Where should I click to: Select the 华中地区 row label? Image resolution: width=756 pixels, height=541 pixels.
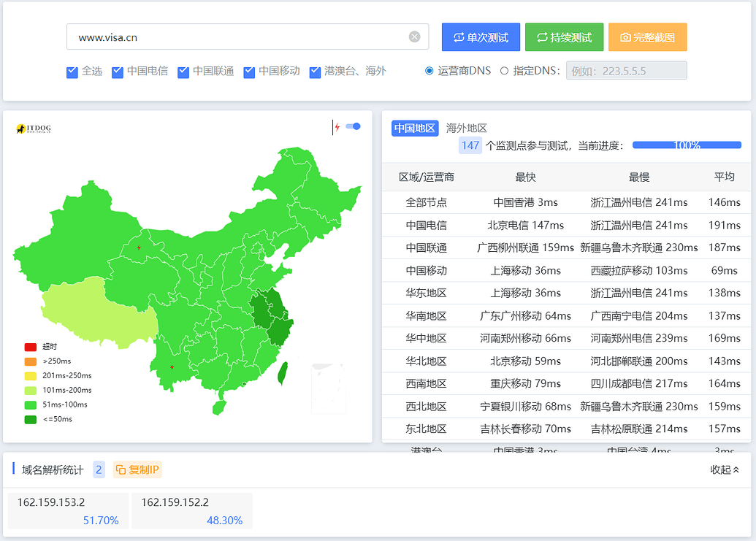click(x=427, y=338)
